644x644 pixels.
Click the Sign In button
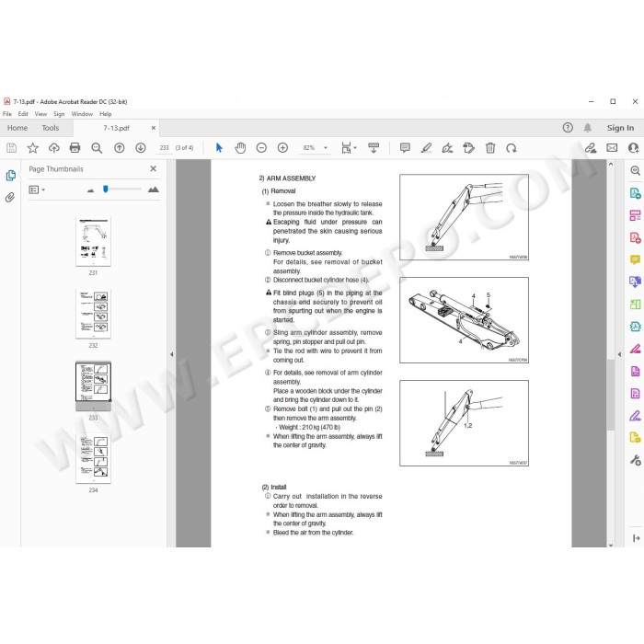pyautogui.click(x=621, y=128)
